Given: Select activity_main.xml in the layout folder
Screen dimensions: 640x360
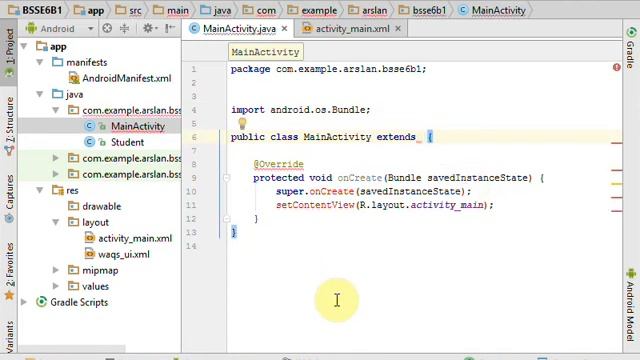Looking at the screenshot, I should [135, 238].
